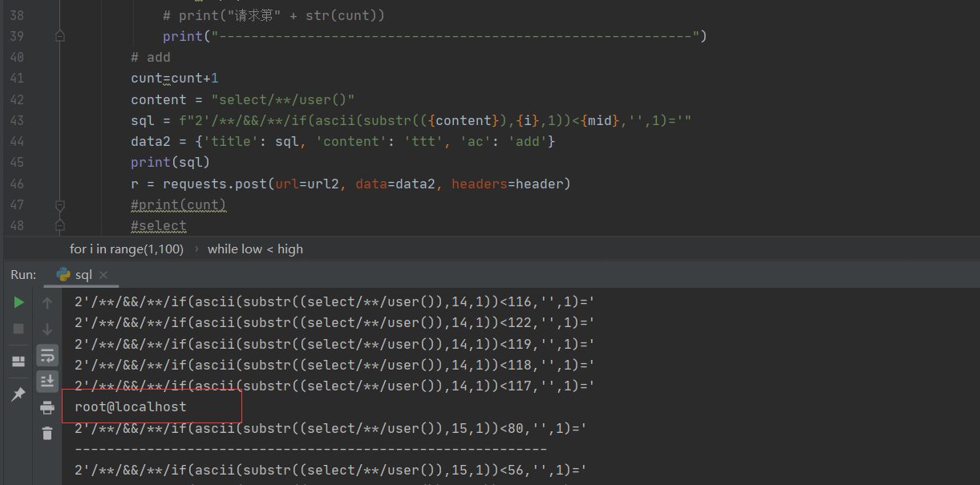Click output line ending '15,1))<80'

pos(330,429)
